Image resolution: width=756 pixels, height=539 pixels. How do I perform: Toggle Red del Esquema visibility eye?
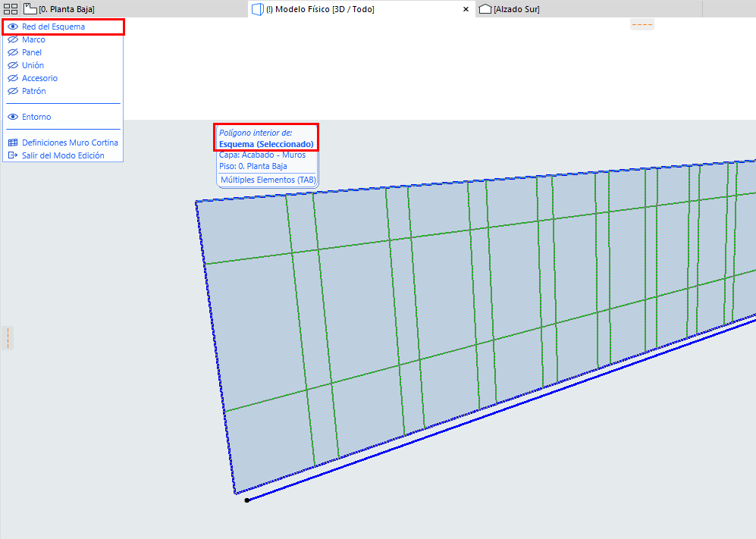click(13, 27)
